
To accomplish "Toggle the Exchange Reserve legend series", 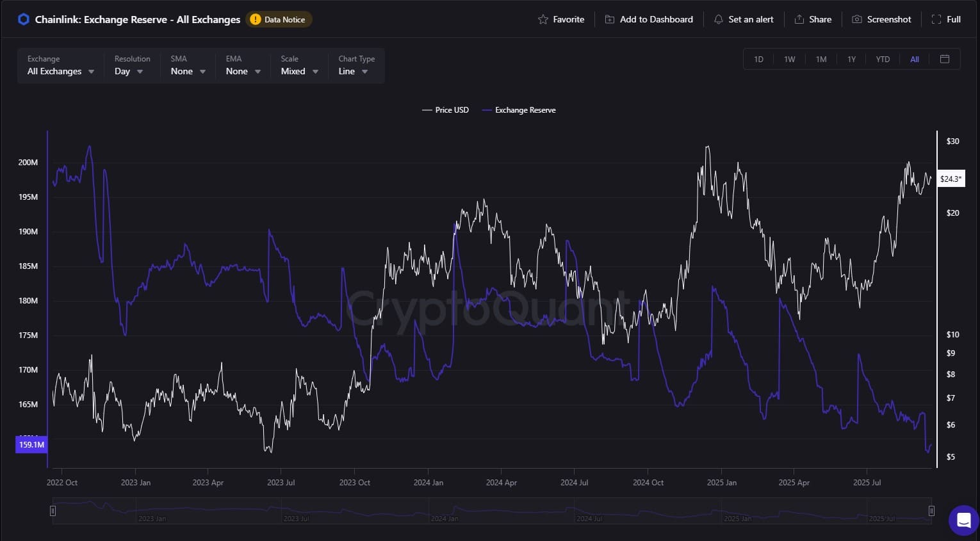I will click(519, 110).
